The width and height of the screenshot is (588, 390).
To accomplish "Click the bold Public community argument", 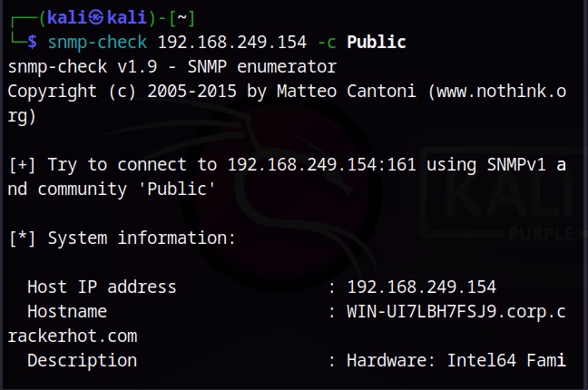I will click(377, 42).
